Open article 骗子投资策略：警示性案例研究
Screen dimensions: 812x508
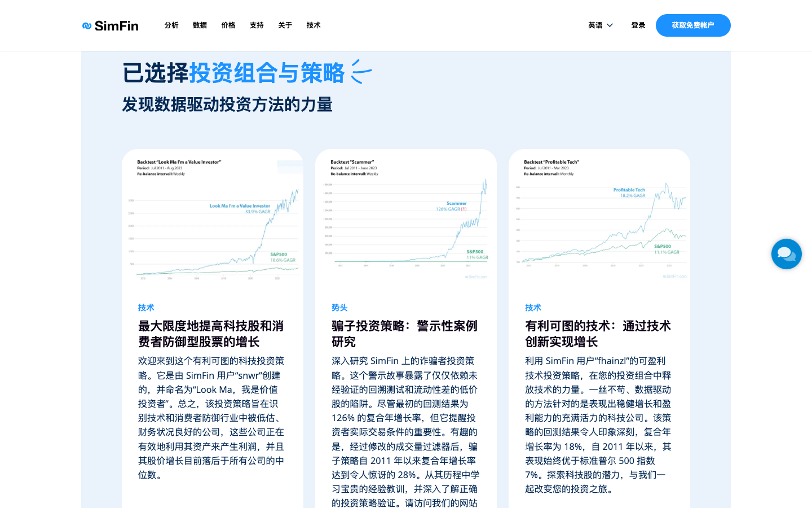(404, 334)
